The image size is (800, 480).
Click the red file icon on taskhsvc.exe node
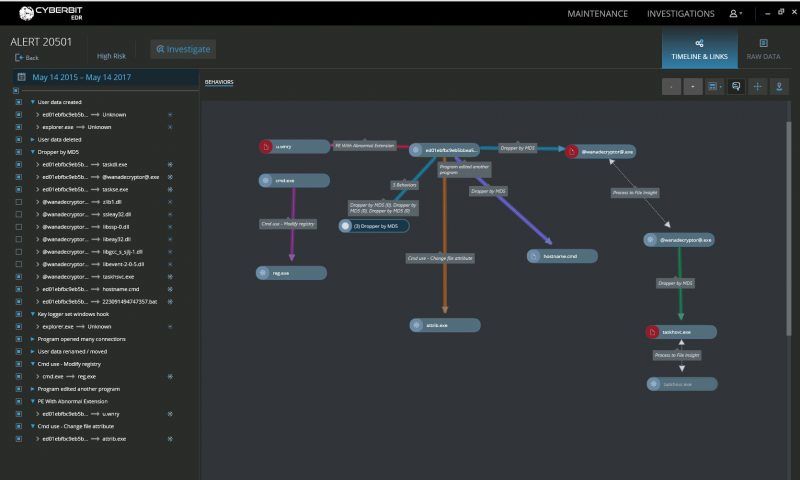pyautogui.click(x=653, y=331)
